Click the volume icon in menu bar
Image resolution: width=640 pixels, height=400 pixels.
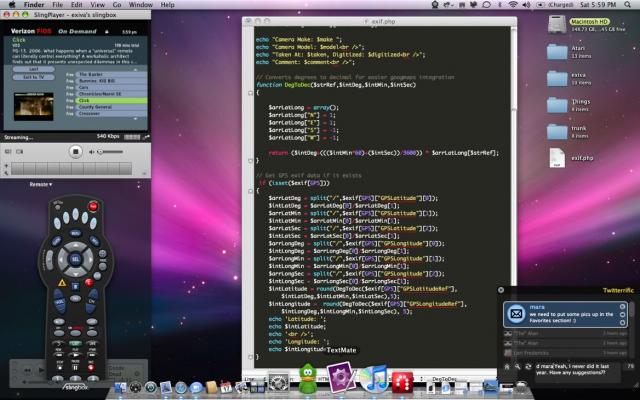[x=526, y=5]
